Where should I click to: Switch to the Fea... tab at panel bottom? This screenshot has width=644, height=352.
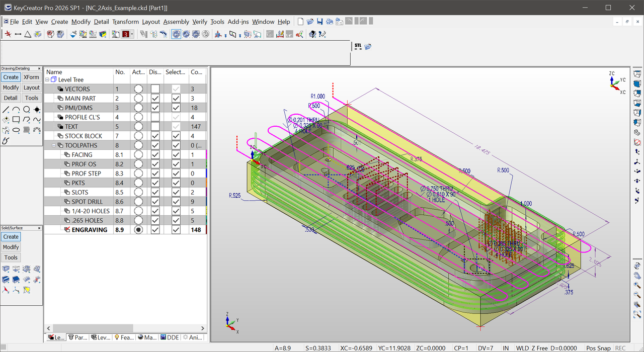124,337
